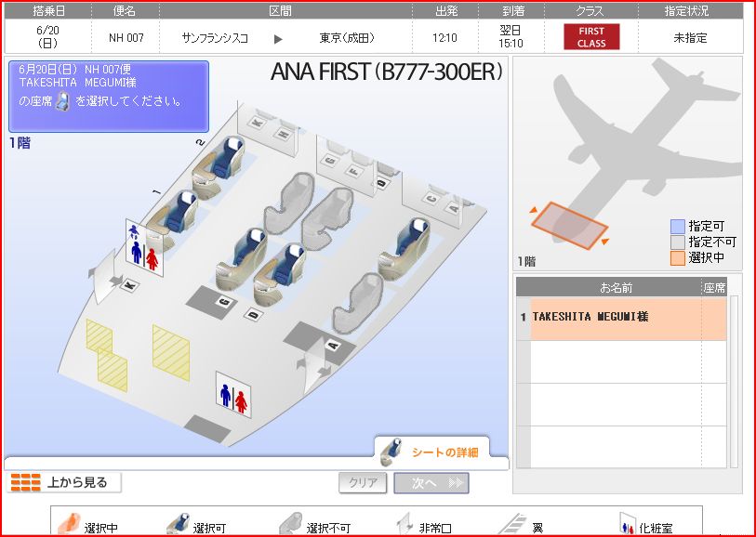This screenshot has width=756, height=537.
Task: Click the 非常口 legend exit icon
Action: (405, 524)
